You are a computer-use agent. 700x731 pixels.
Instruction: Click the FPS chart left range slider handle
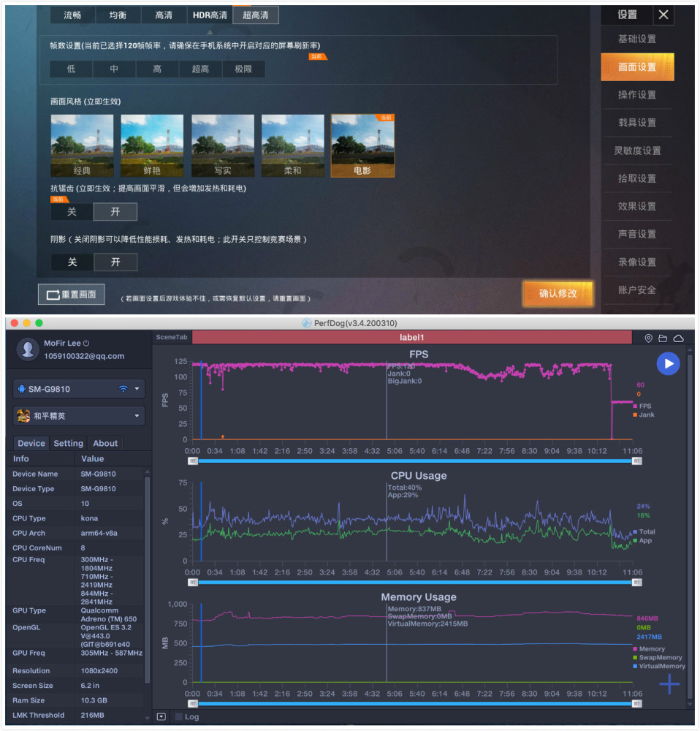(193, 461)
